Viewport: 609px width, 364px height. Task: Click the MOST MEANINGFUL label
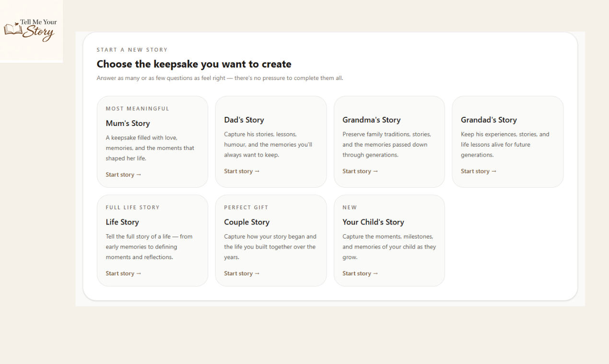[138, 109]
